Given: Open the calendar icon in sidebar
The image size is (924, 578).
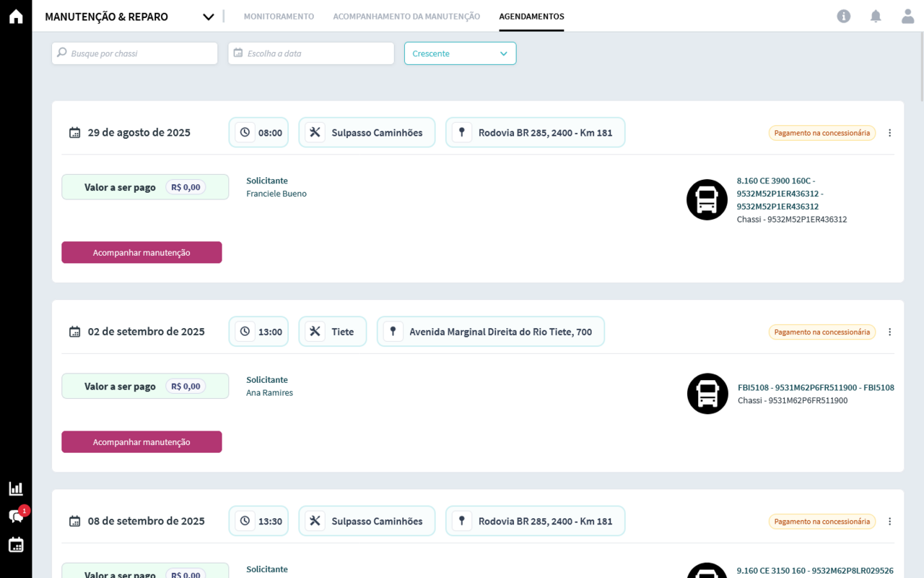Looking at the screenshot, I should 16,545.
